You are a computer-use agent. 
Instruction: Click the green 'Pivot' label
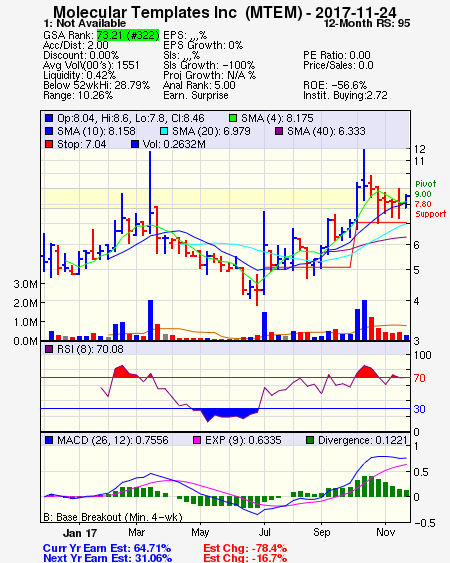click(x=426, y=184)
